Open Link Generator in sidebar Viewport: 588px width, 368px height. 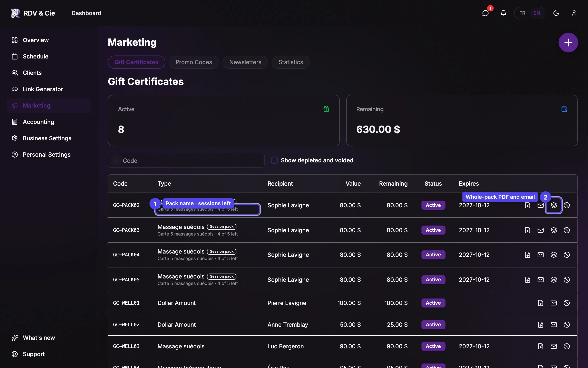(x=49, y=89)
